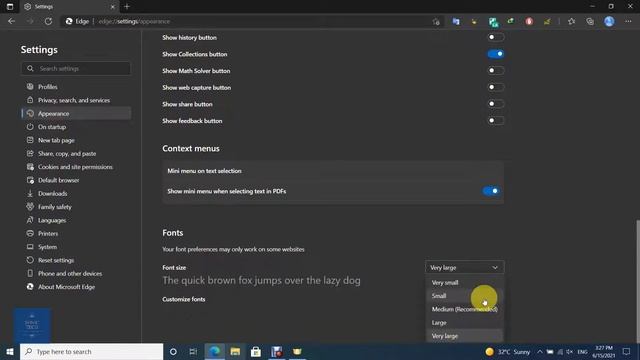Open Settings and more ellipsis menu

pyautogui.click(x=628, y=21)
